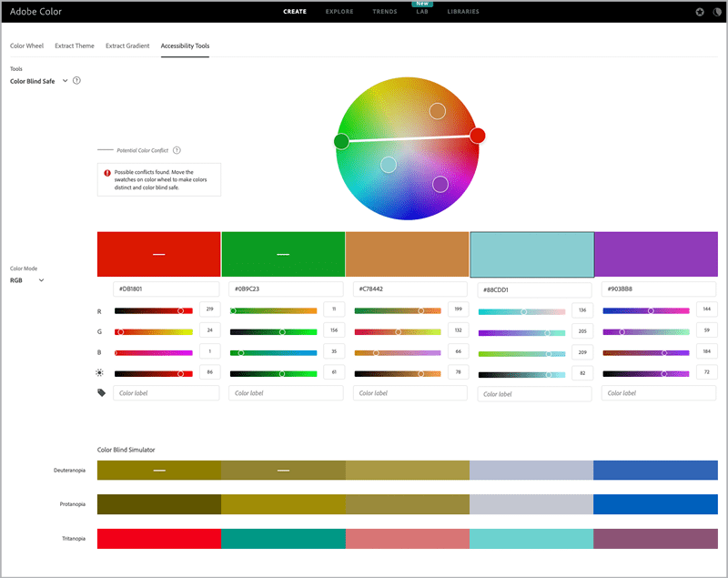Image resolution: width=728 pixels, height=578 pixels.
Task: Click the B slider of the red color
Action: tap(154, 353)
